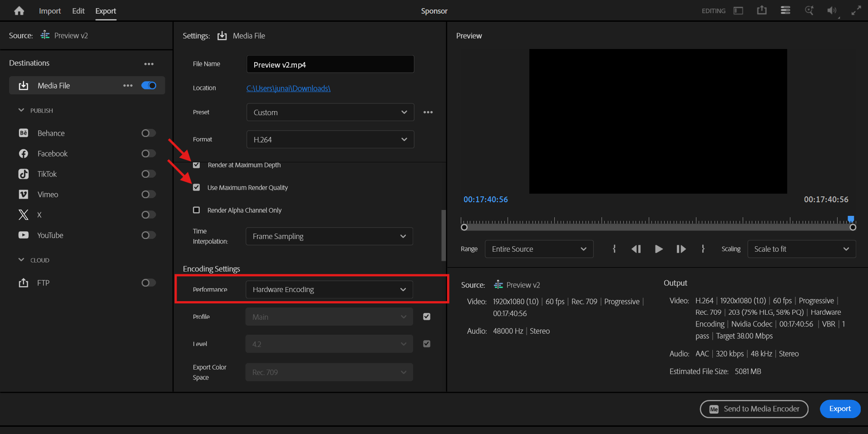Click Send to Media Encoder button
This screenshot has height=434, width=868.
(x=754, y=409)
